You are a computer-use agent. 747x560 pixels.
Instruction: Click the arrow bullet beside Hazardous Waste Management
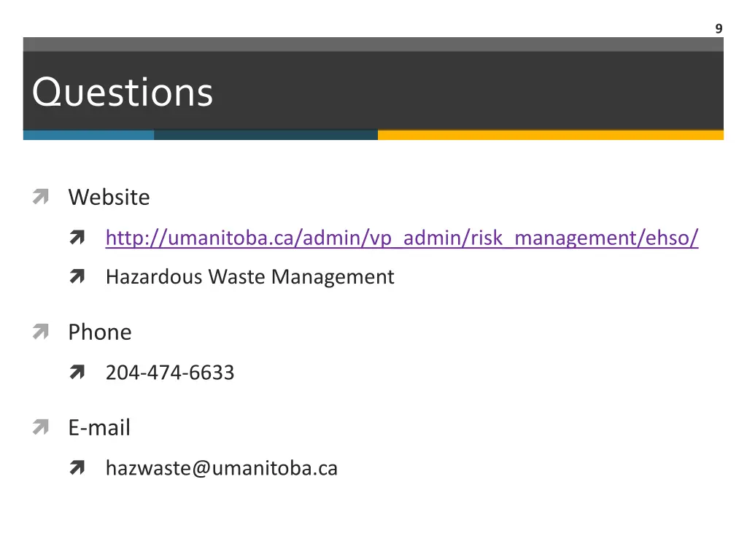click(x=78, y=277)
